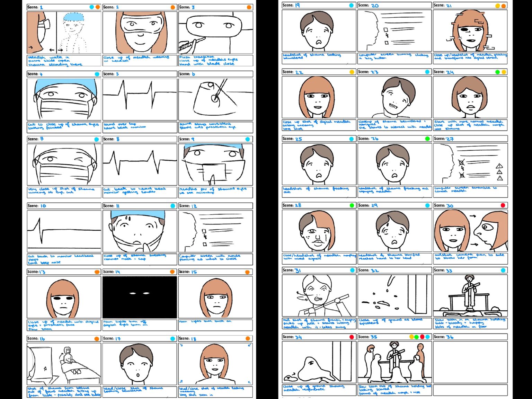532x399 pixels.
Task: Click the empty Scene 36 frame
Action: tap(470, 362)
